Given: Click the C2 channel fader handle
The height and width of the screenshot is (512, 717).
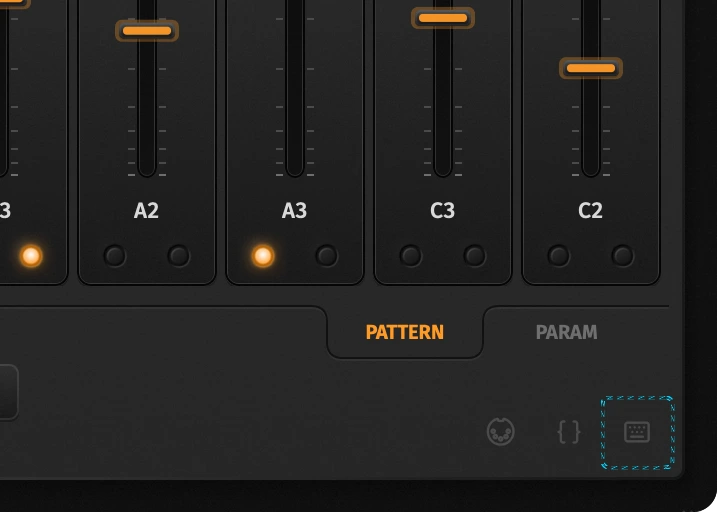Looking at the screenshot, I should [x=591, y=68].
